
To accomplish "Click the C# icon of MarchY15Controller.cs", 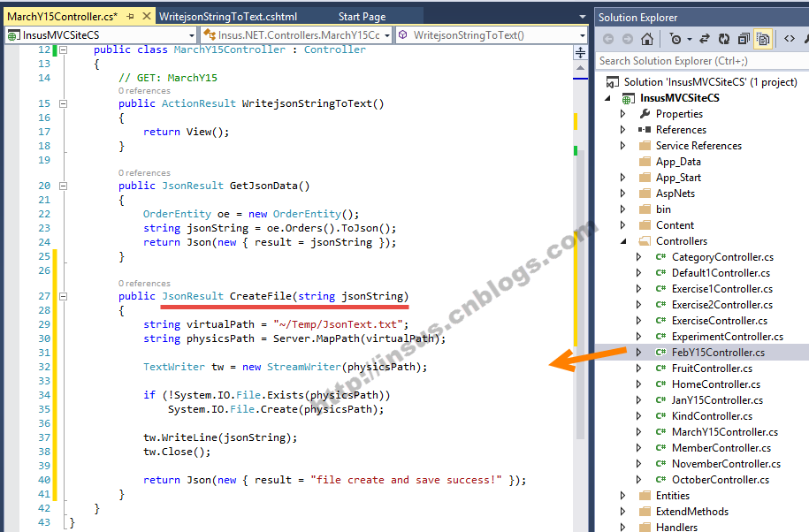I will coord(660,432).
